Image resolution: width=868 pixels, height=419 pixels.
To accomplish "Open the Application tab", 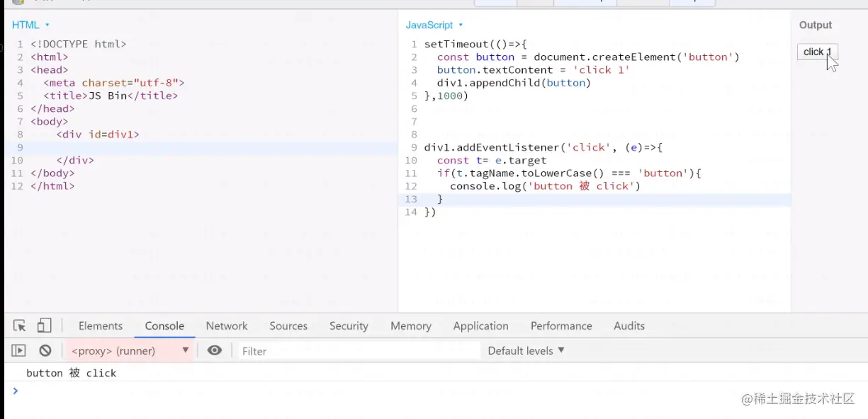I will 480,326.
